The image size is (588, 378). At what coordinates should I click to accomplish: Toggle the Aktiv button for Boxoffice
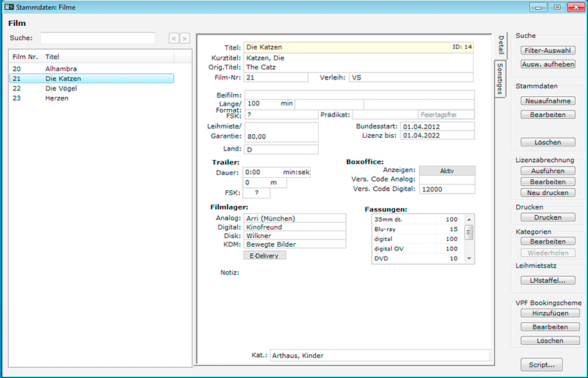[447, 171]
